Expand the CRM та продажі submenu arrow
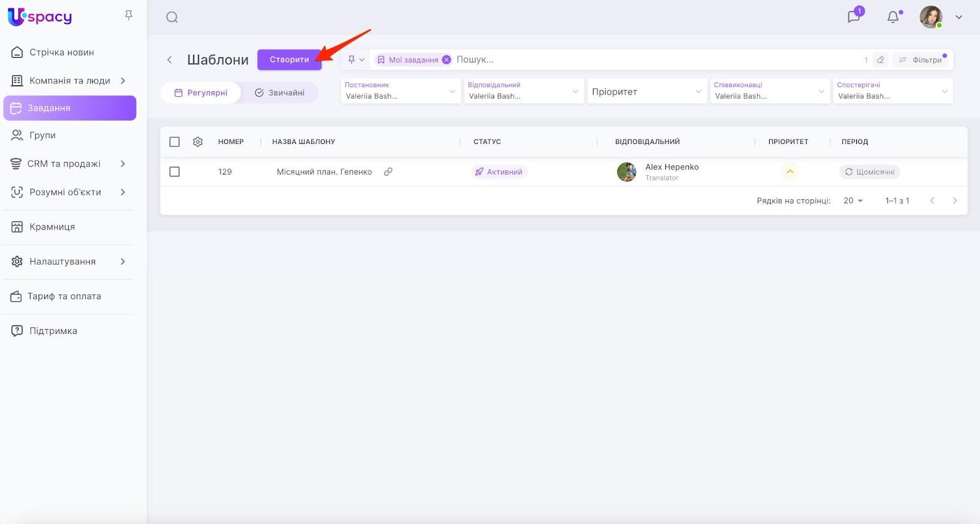The image size is (980, 524). point(123,164)
